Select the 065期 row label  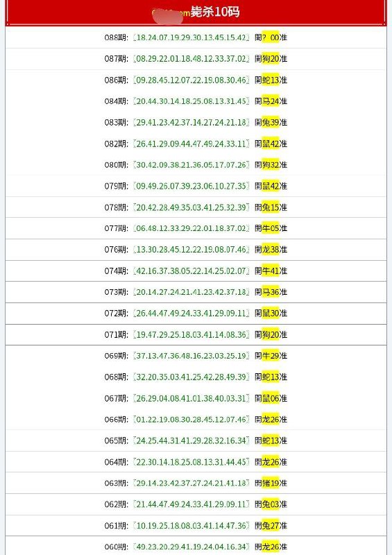click(x=116, y=441)
